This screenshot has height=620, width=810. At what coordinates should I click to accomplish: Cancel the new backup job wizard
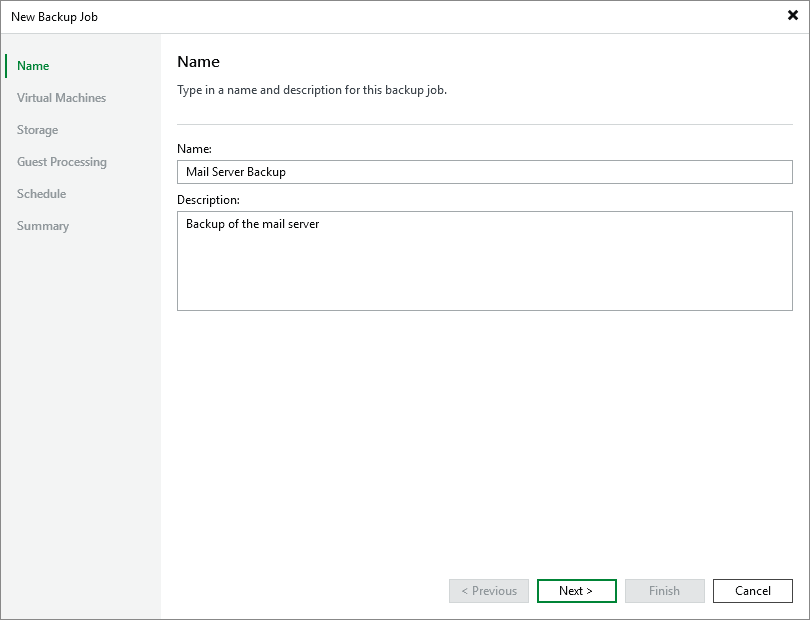click(752, 591)
